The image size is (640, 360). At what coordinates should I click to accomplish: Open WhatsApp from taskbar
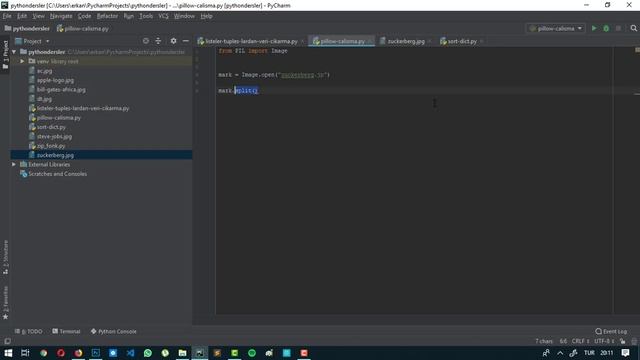tap(148, 353)
